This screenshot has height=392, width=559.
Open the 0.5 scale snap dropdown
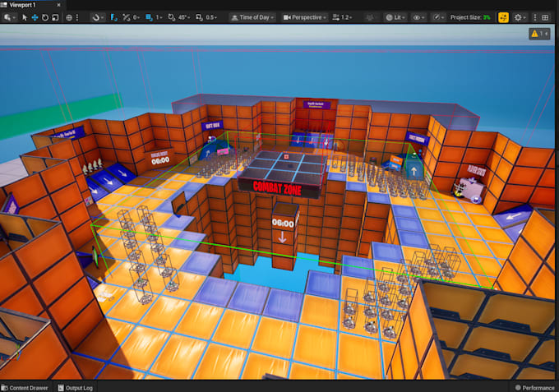click(x=211, y=17)
